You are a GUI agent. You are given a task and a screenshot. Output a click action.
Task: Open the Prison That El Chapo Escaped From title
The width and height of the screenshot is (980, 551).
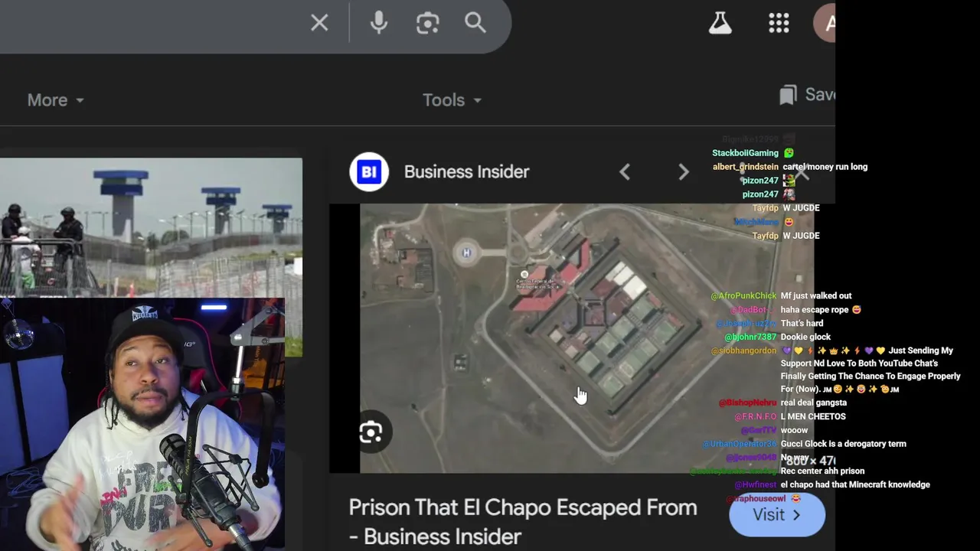(x=523, y=522)
